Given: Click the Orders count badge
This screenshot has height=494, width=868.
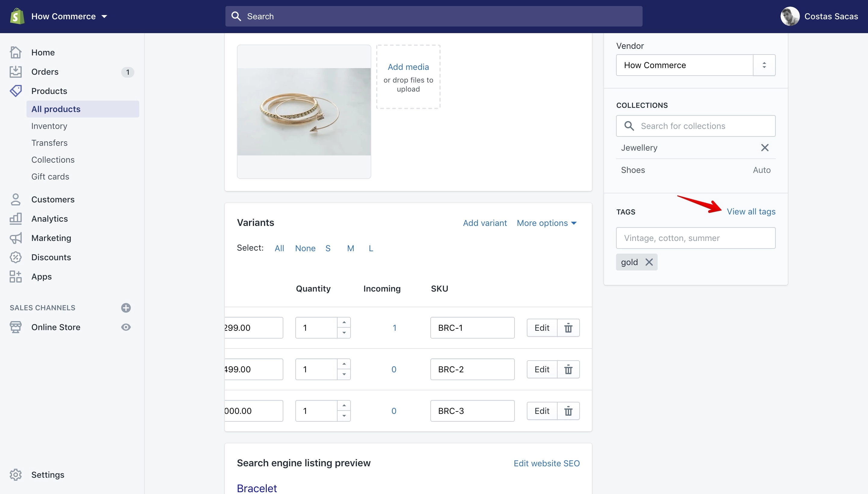Looking at the screenshot, I should [x=127, y=72].
